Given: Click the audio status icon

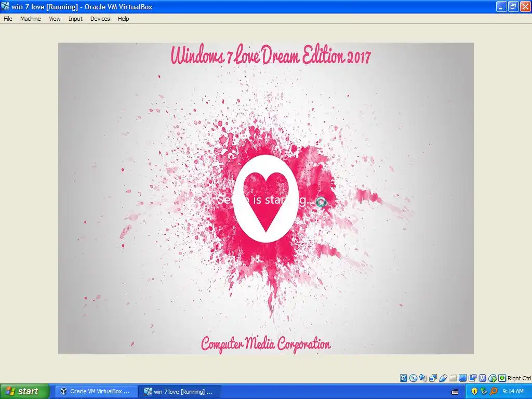Looking at the screenshot, I should (423, 378).
